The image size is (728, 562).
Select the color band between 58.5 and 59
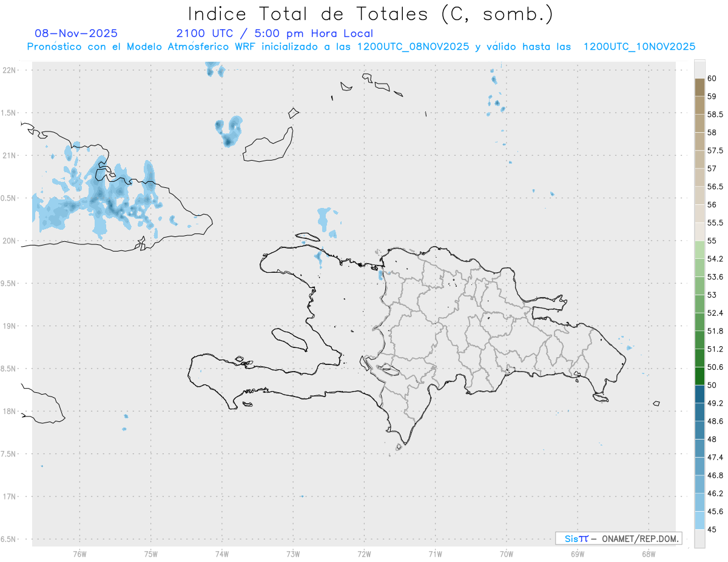[699, 105]
